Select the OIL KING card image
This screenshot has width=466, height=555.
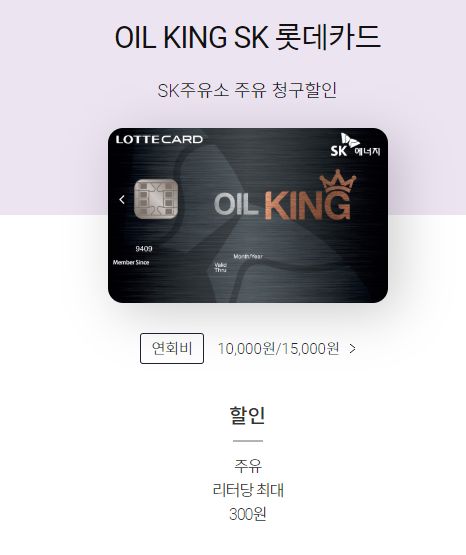[x=248, y=215]
